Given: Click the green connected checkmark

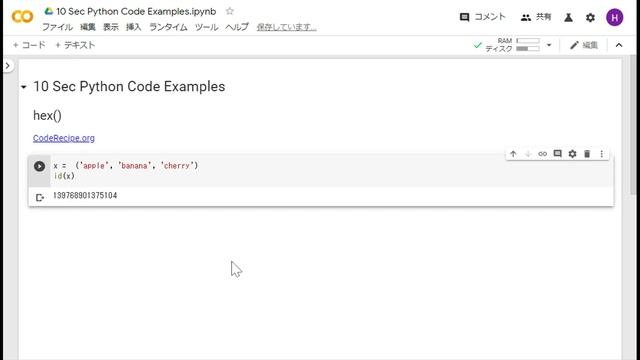Looking at the screenshot, I should [x=478, y=45].
